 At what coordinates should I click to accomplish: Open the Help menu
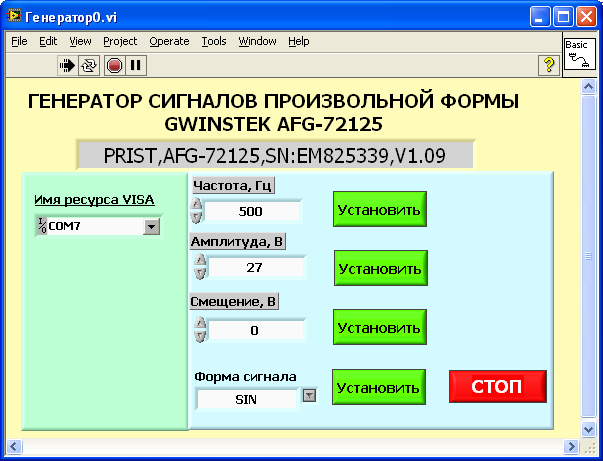tap(299, 41)
